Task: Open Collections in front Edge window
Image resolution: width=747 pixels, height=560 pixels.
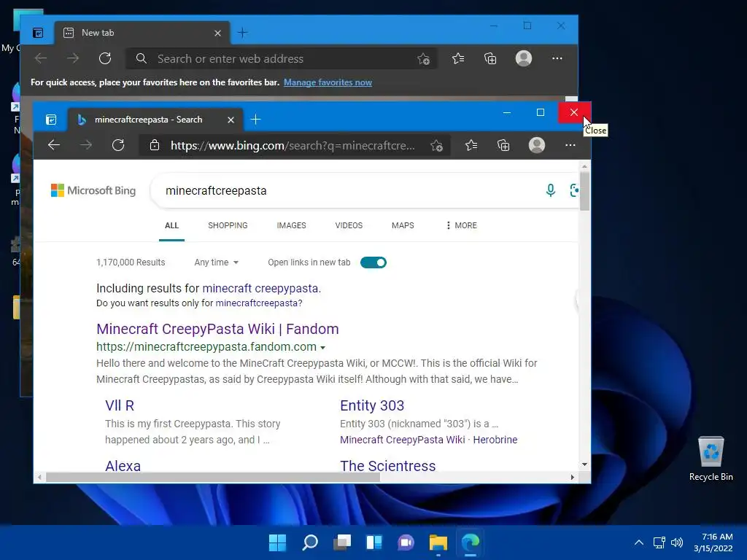Action: (x=503, y=145)
